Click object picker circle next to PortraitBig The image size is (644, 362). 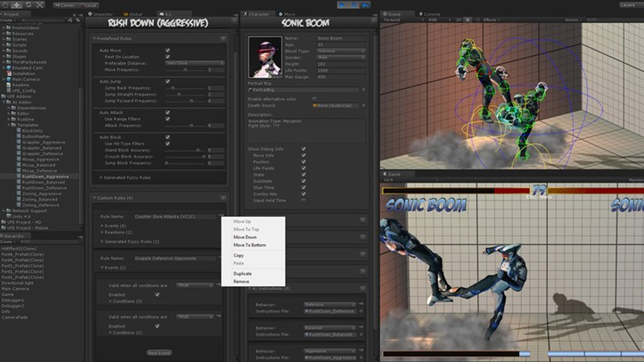point(363,90)
